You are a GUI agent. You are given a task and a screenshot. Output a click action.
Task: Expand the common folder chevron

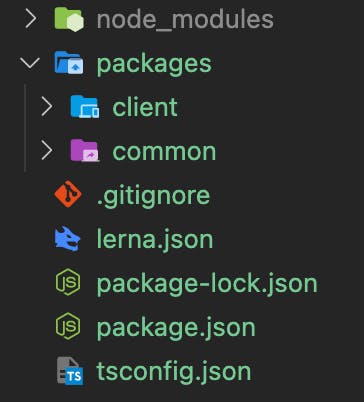click(x=47, y=151)
